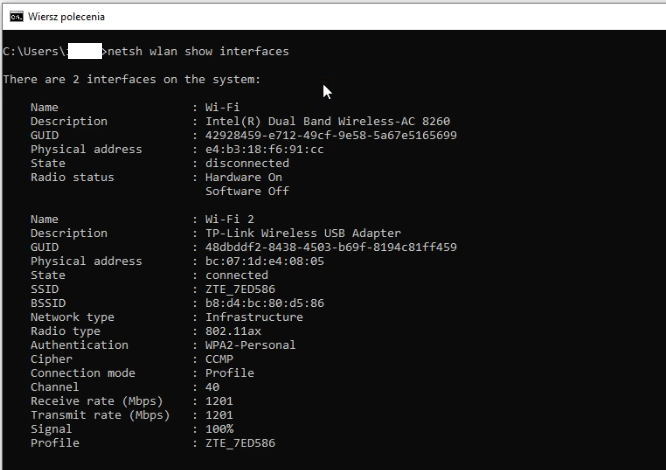
Task: Click the 'Receive rate (Mbps)' label
Action: pyautogui.click(x=96, y=401)
